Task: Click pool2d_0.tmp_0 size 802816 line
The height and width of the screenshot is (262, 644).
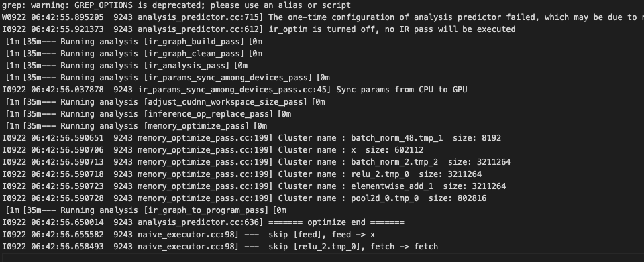Action: point(244,198)
